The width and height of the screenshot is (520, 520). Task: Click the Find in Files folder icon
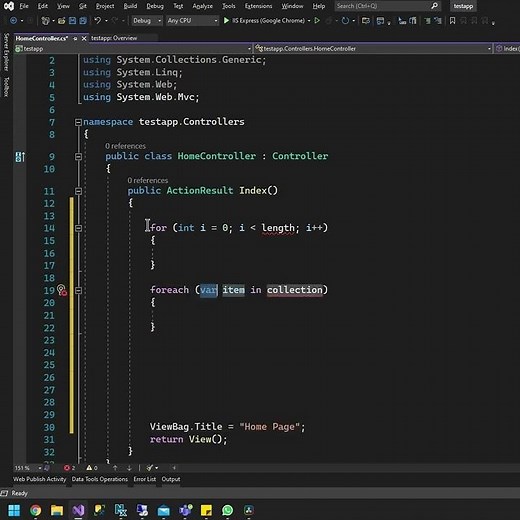pos(366,21)
